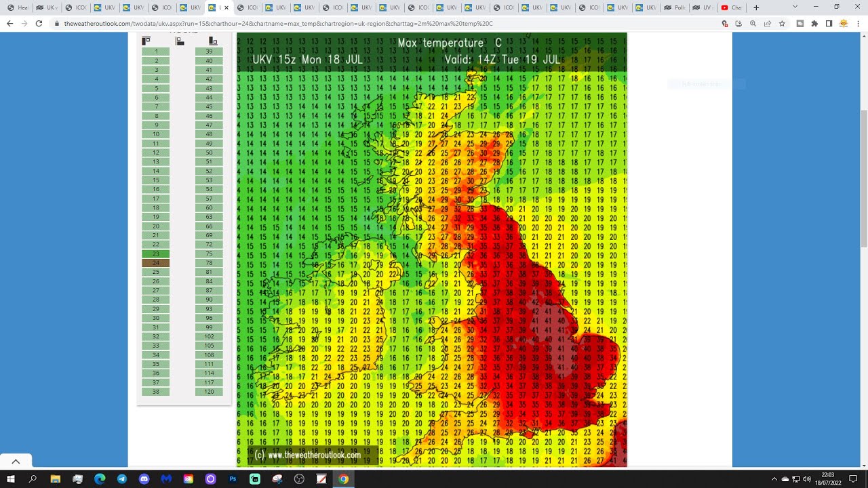868x488 pixels.
Task: Open Telegram from the taskbar
Action: coord(122,479)
